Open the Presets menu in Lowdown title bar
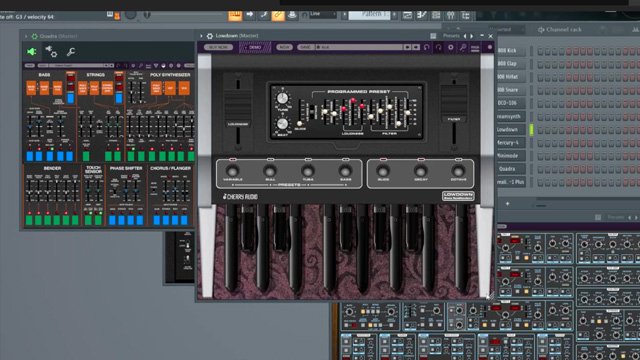Image resolution: width=640 pixels, height=360 pixels. [451, 36]
